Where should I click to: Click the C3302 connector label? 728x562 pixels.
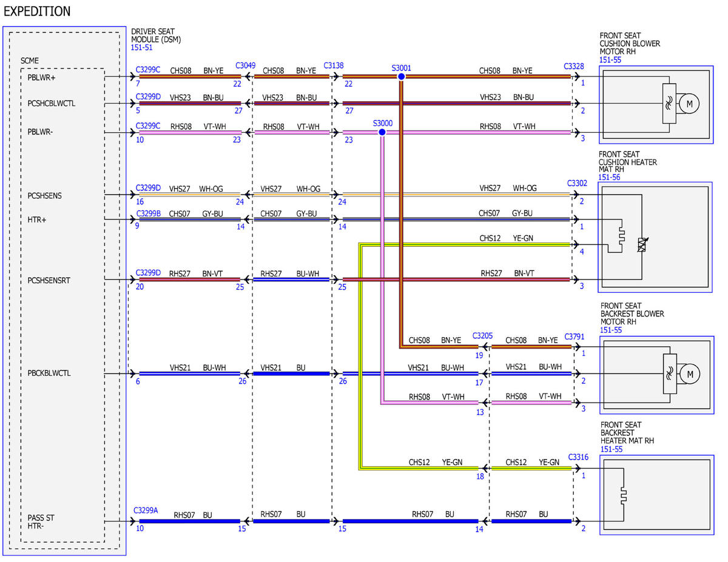pyautogui.click(x=577, y=182)
